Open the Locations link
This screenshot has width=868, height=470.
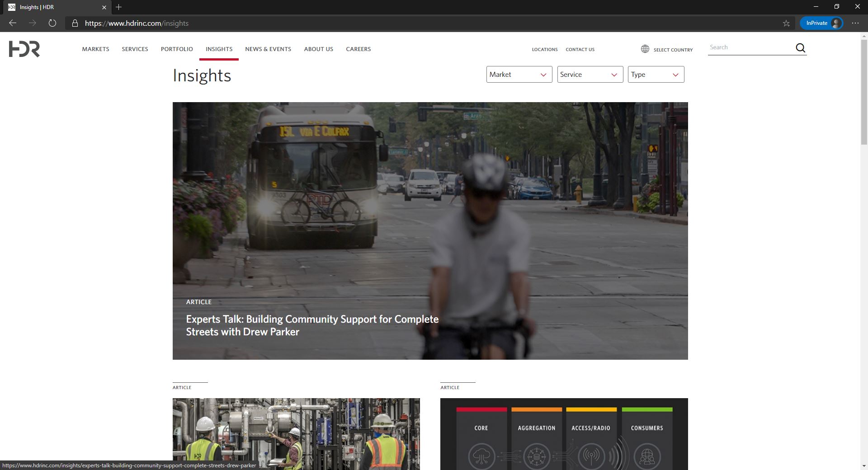click(x=544, y=49)
